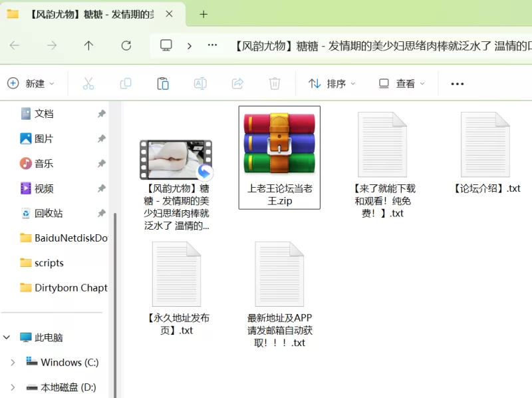This screenshot has height=398, width=532.
Task: Open a new tab with plus button
Action: pos(203,14)
